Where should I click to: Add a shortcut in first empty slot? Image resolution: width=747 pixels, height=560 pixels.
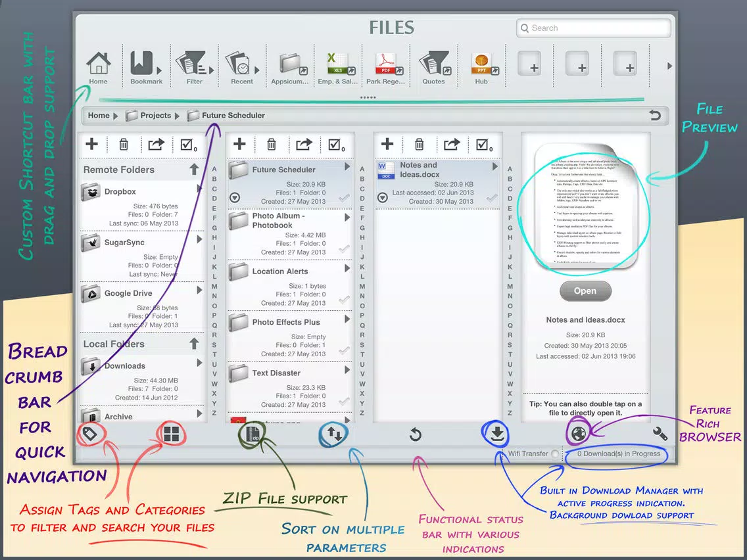coord(529,63)
